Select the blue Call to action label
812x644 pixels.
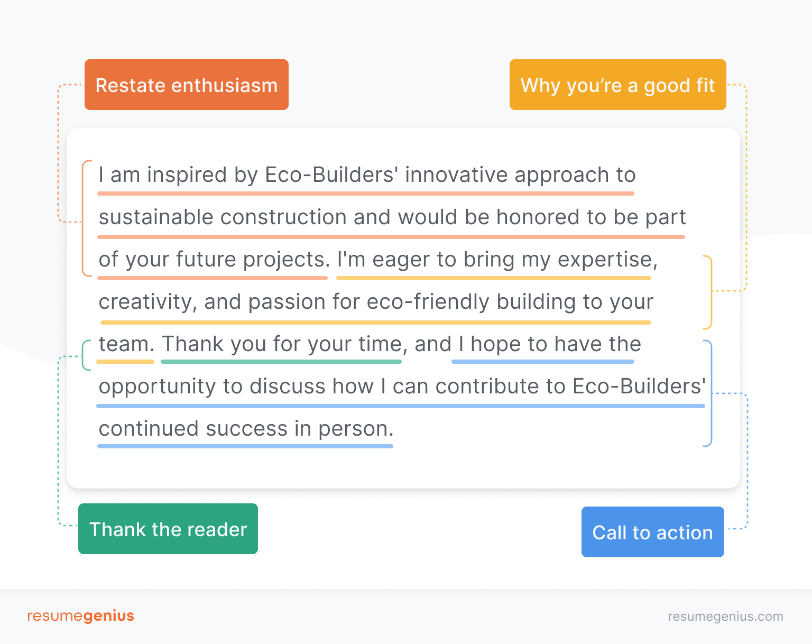coord(652,532)
